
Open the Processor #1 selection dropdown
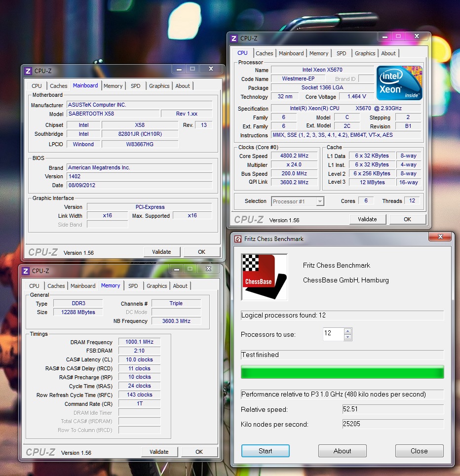click(320, 201)
